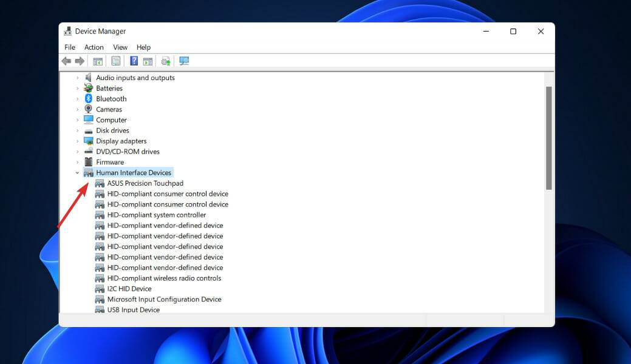Open the Action menu

(94, 47)
